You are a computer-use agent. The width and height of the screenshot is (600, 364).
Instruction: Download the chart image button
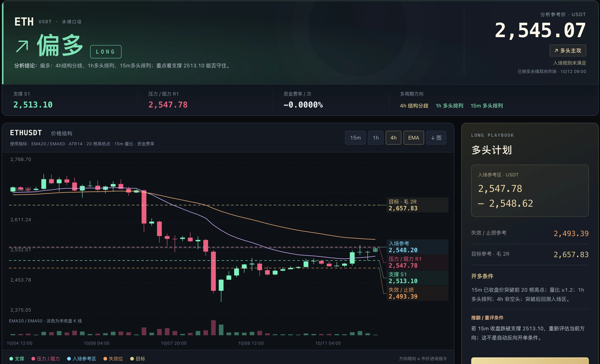[436, 138]
